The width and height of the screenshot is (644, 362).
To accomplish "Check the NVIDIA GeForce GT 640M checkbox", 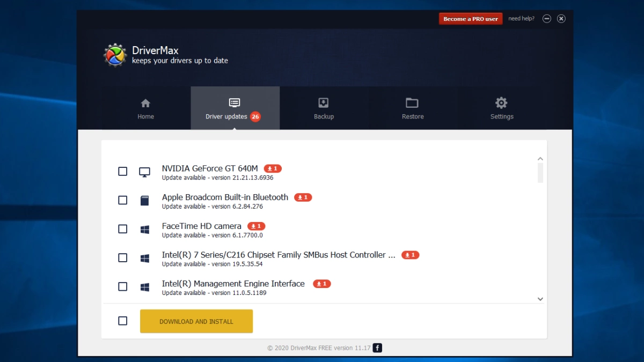I will [123, 172].
